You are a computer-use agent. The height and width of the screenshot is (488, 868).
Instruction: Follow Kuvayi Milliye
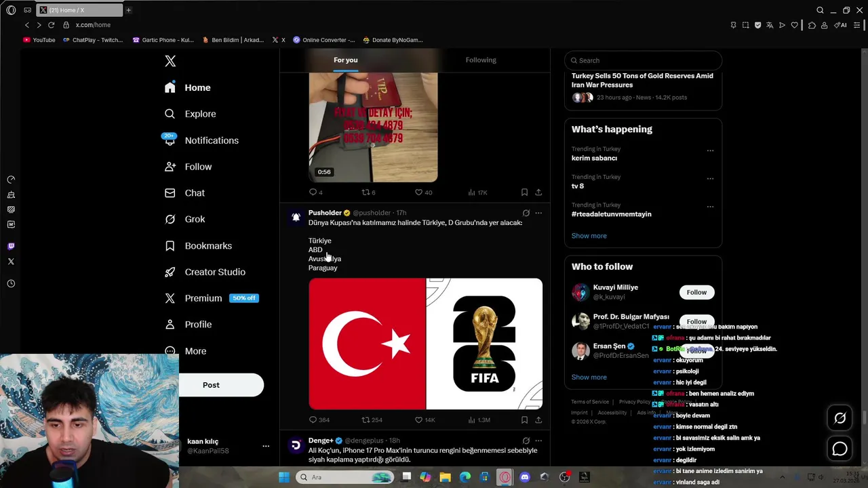pos(696,292)
